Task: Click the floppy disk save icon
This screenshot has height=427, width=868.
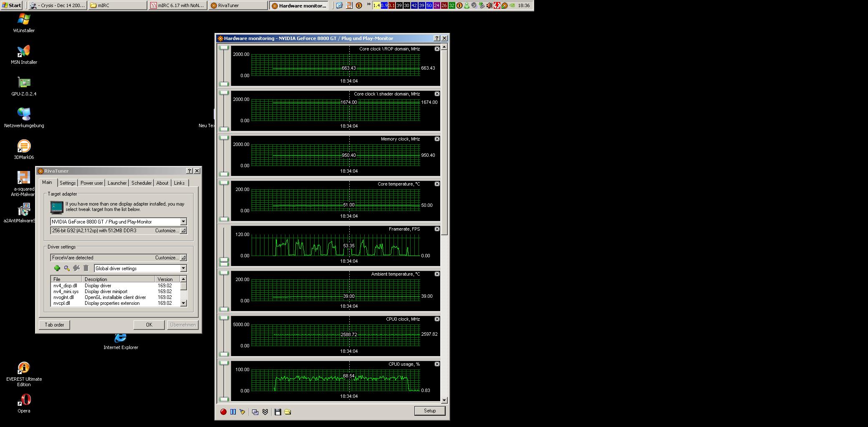Action: pyautogui.click(x=278, y=412)
